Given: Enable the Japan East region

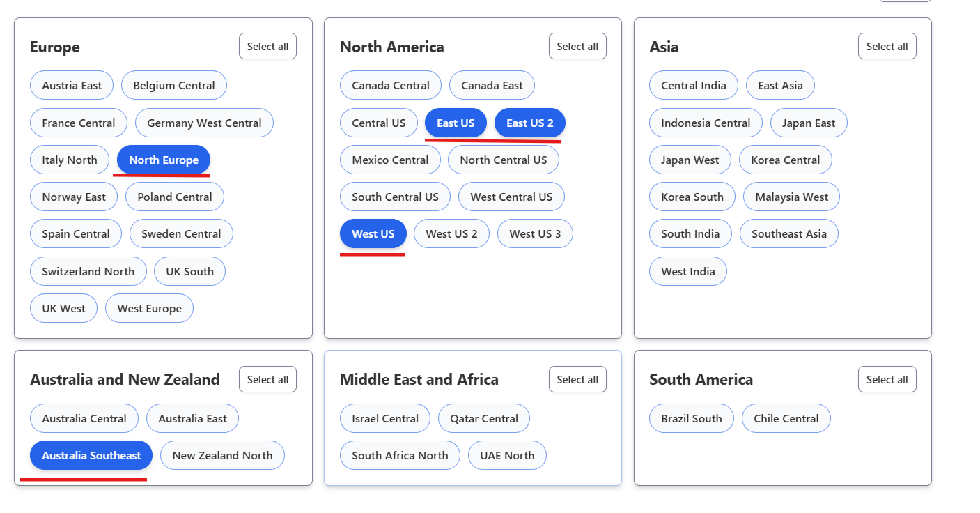Looking at the screenshot, I should [808, 123].
